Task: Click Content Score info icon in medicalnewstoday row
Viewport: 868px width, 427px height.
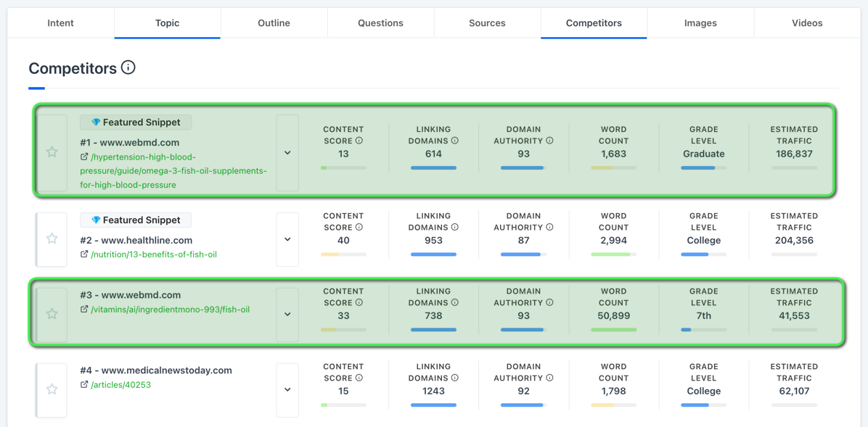Action: click(359, 378)
